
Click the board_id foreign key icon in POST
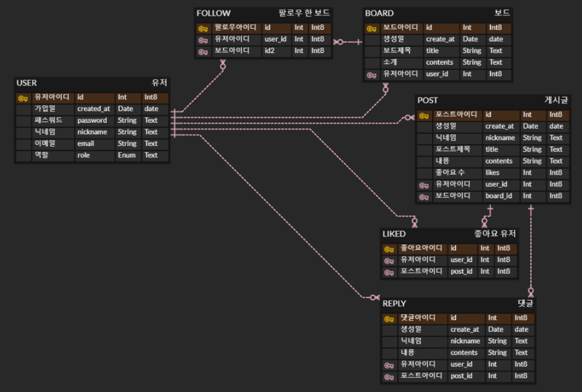(x=424, y=197)
